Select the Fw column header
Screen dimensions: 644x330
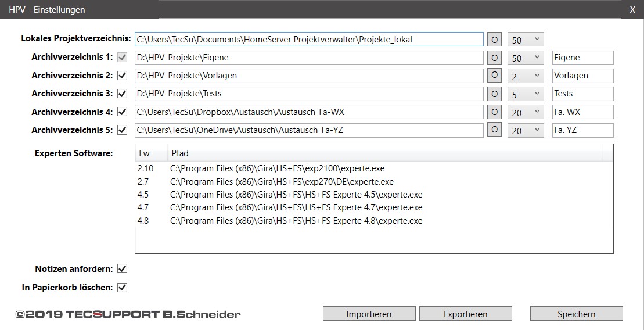[151, 153]
